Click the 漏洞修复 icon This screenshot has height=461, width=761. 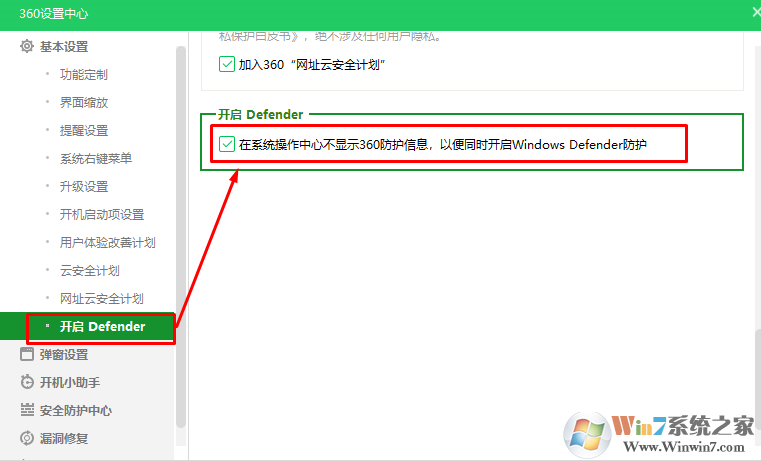tap(27, 438)
